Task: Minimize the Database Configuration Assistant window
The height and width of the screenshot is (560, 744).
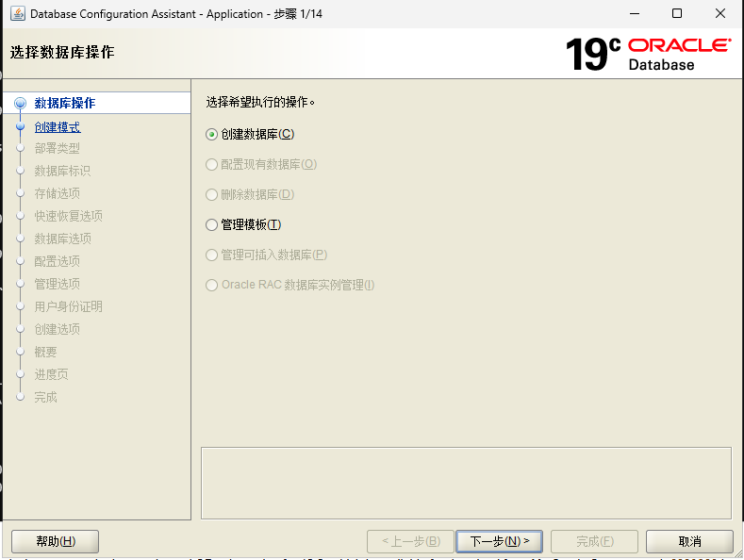Action: [635, 13]
